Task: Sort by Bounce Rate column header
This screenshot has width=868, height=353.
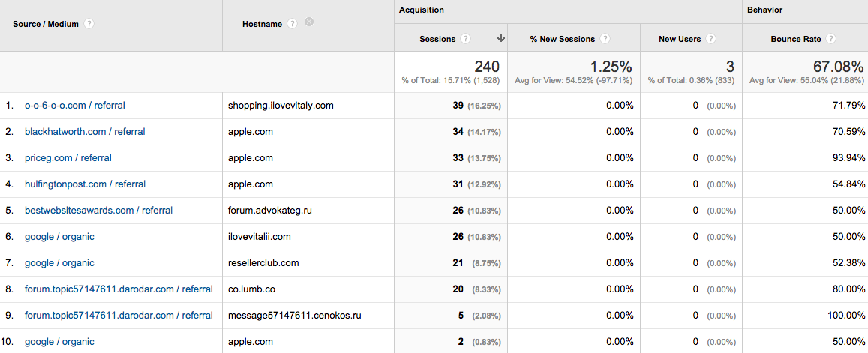Action: click(795, 39)
